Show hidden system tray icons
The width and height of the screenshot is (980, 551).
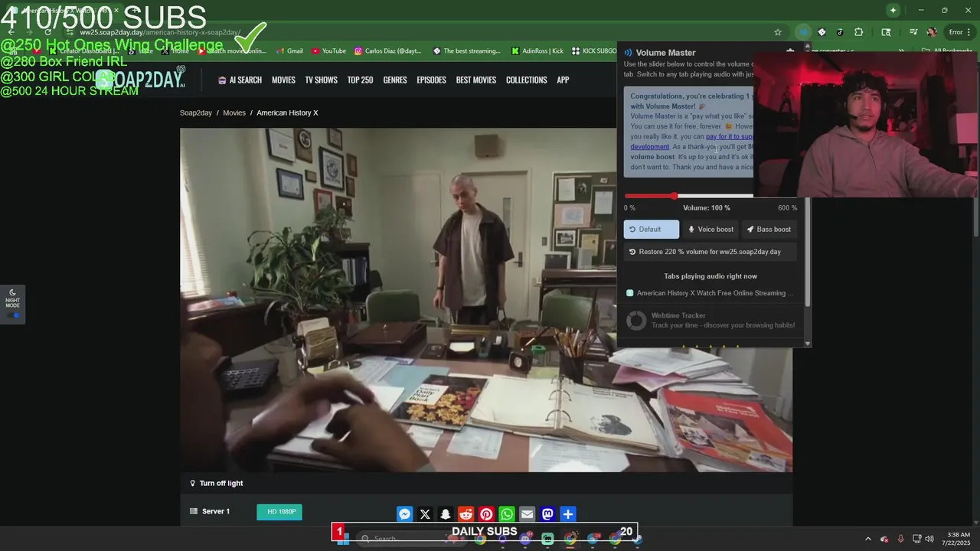click(867, 539)
